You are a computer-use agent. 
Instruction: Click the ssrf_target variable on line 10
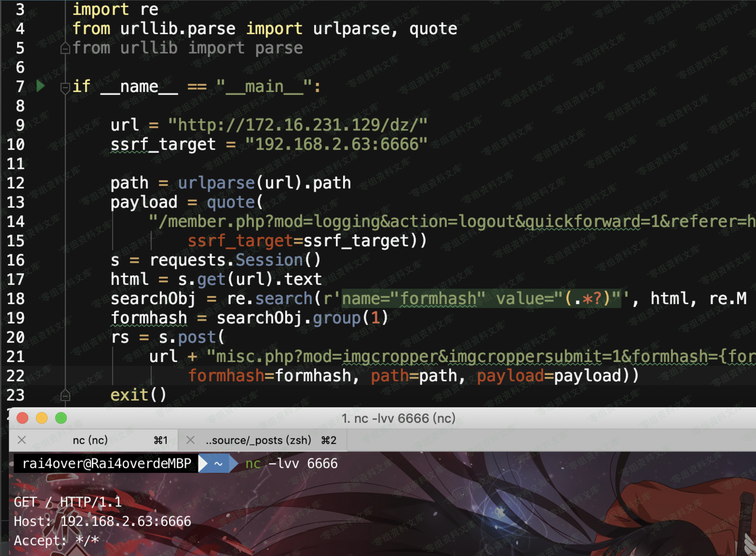[x=163, y=144]
